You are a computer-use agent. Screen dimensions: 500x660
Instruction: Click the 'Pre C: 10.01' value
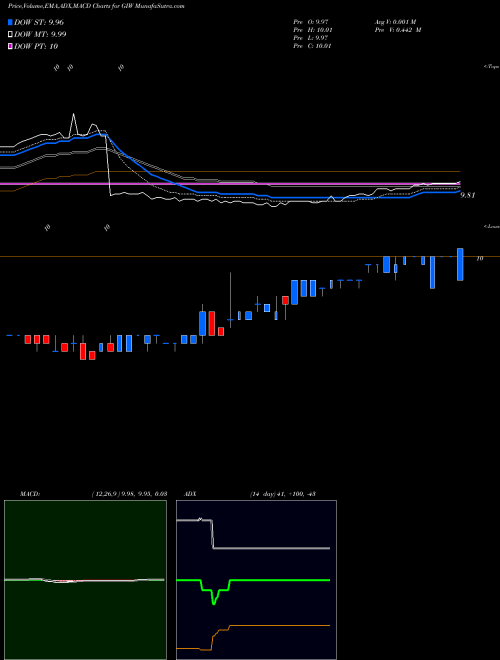point(313,46)
